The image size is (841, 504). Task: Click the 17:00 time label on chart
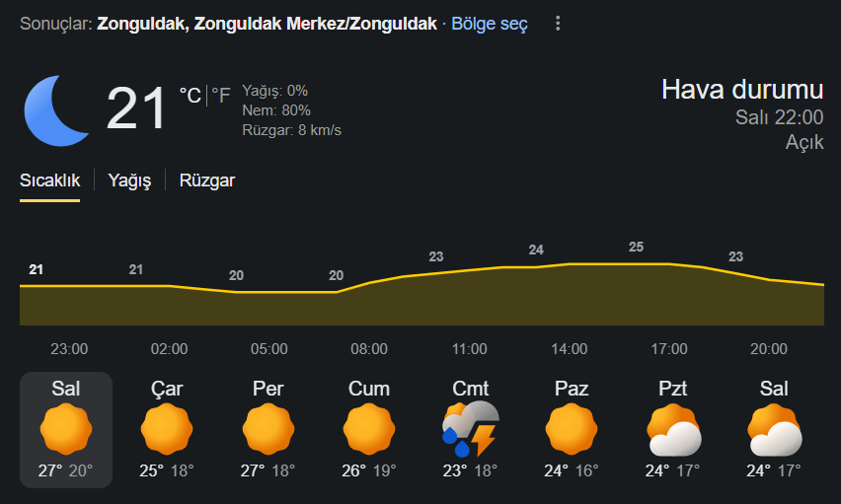[669, 349]
